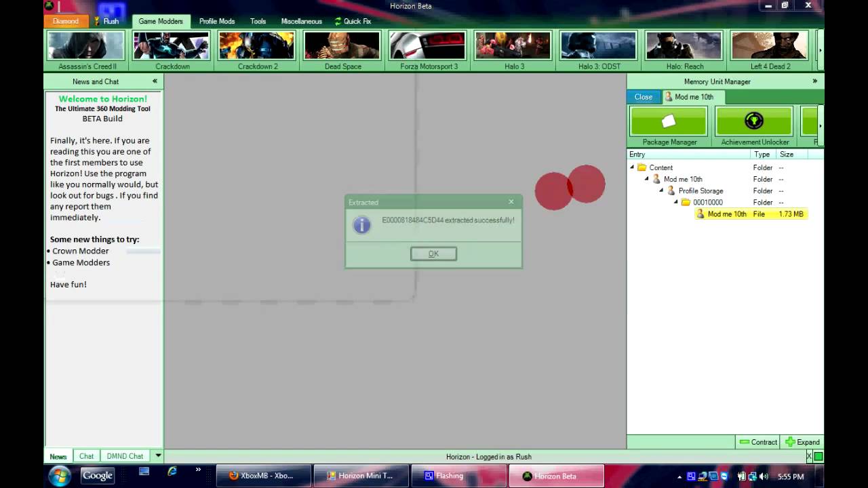This screenshot has width=868, height=488.
Task: Close the Extracted dialog with X
Action: (x=511, y=202)
